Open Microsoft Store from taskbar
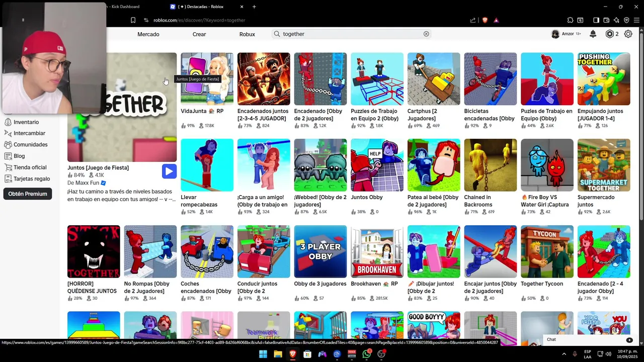 tap(307, 354)
